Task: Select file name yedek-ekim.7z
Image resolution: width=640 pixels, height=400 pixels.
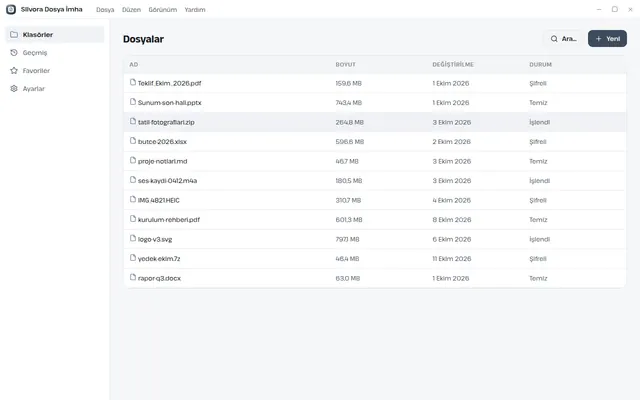Action: tap(159, 259)
